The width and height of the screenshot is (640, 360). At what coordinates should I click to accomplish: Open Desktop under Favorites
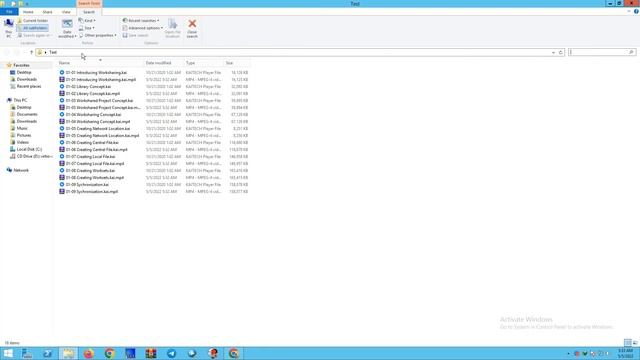point(24,72)
